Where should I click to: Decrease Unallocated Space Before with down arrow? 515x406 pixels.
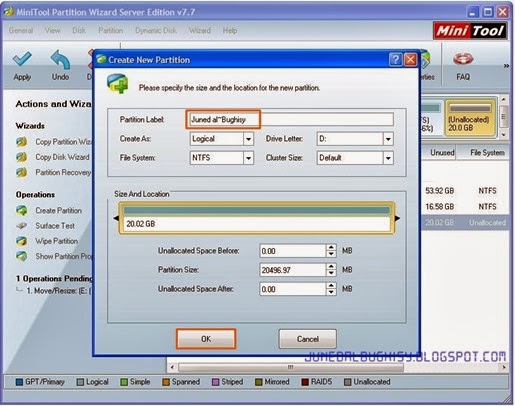(x=331, y=254)
